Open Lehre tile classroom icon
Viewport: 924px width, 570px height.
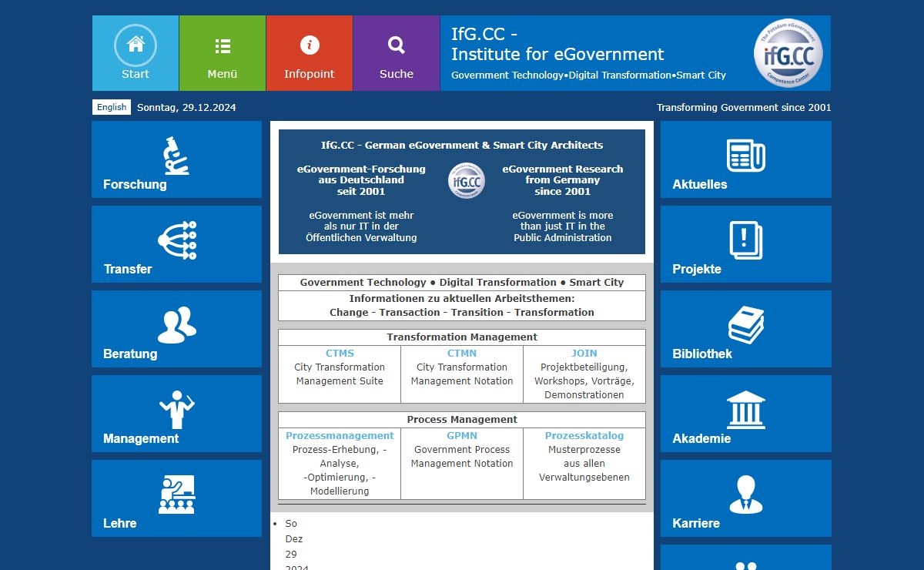177,495
